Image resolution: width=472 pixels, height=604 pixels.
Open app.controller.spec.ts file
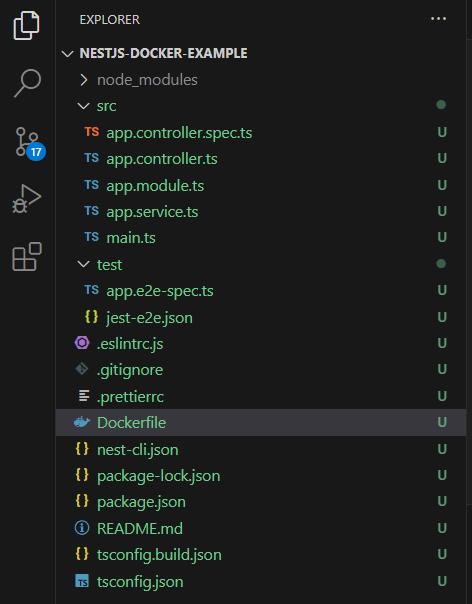pos(261,133)
